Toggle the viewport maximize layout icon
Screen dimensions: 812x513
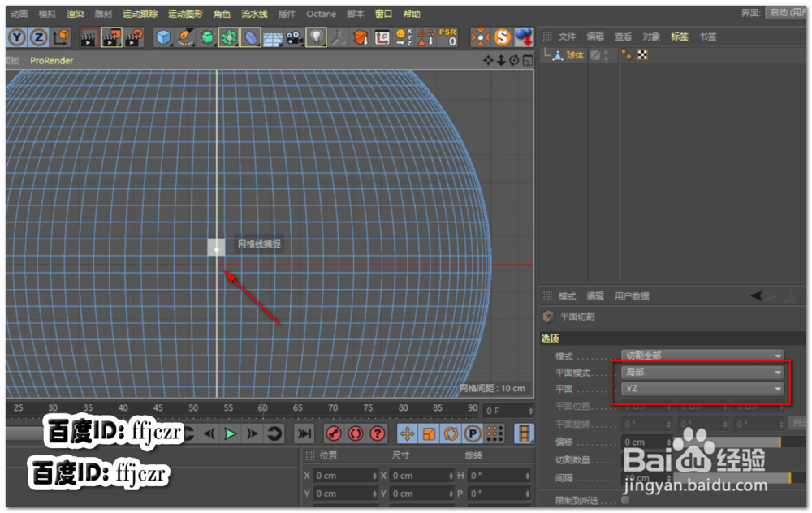click(528, 61)
